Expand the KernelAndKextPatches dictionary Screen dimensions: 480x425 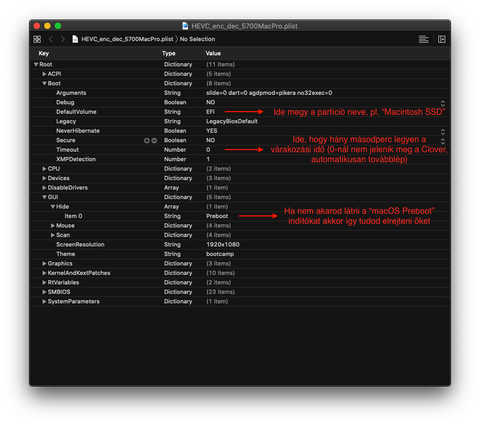[44, 273]
